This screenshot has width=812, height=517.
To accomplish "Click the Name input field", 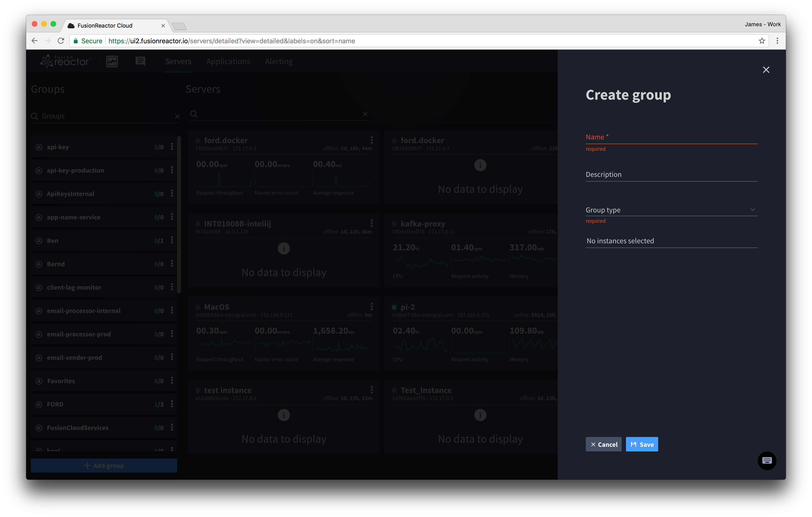I will [x=671, y=137].
